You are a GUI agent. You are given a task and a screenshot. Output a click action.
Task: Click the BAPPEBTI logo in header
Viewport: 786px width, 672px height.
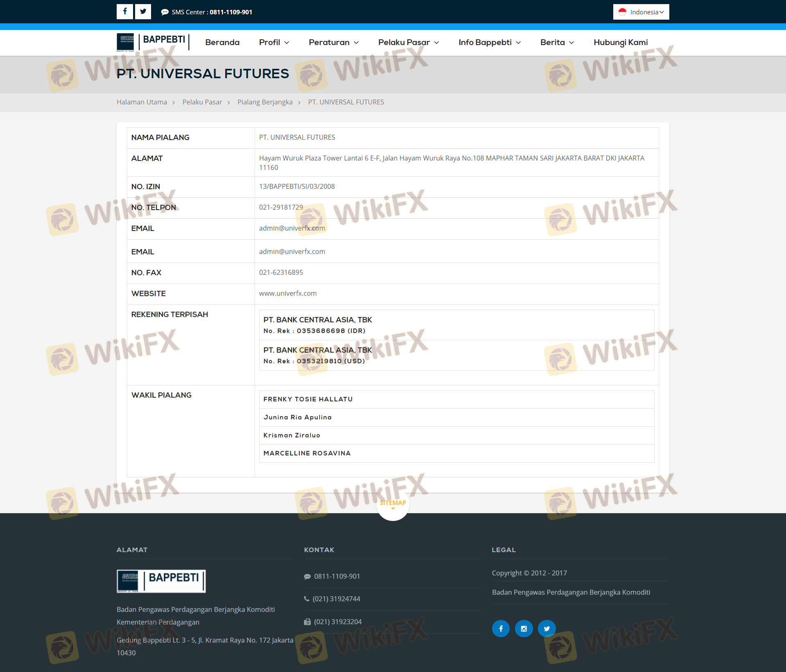click(153, 42)
